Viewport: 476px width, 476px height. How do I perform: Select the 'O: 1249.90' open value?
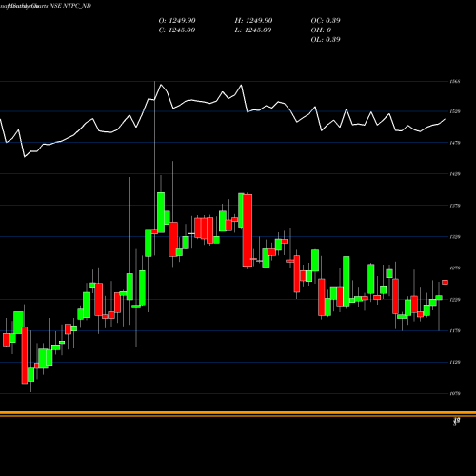point(177,21)
